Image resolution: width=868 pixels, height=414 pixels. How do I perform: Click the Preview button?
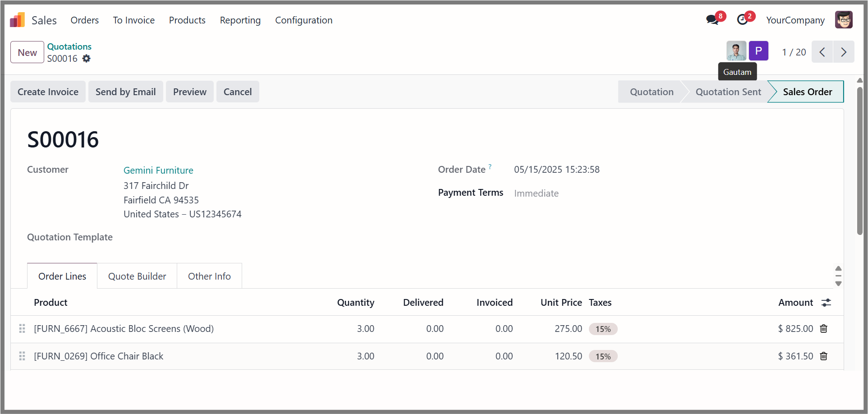pyautogui.click(x=190, y=92)
